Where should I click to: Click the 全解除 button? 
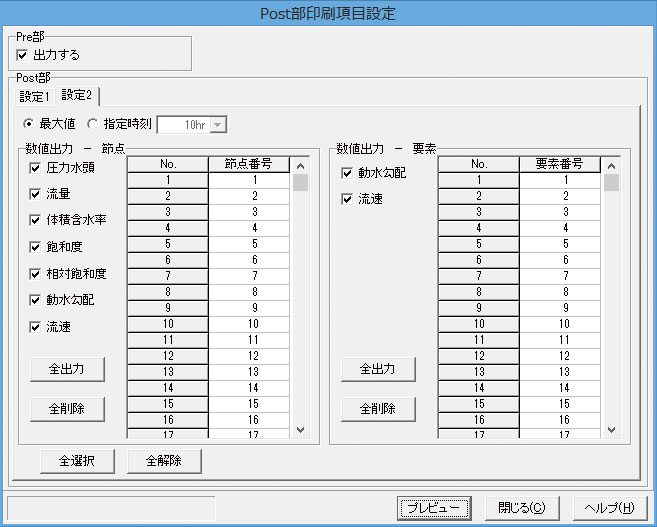coord(164,461)
